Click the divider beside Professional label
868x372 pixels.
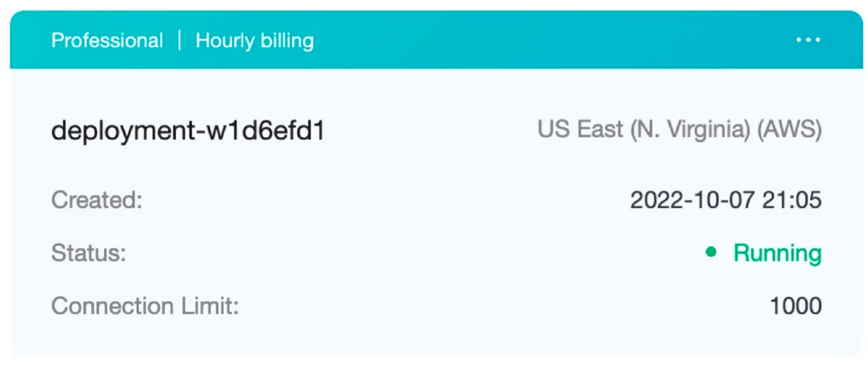pyautogui.click(x=180, y=40)
